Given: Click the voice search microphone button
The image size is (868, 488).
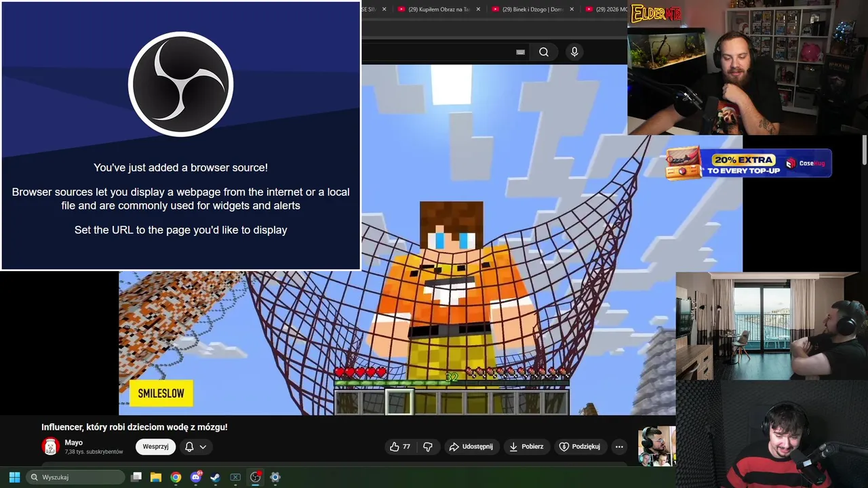Looking at the screenshot, I should pyautogui.click(x=574, y=52).
